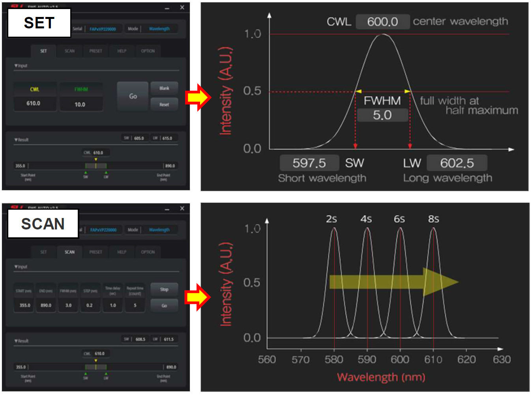Viewport: 532px width, 395px height.
Task: Open OPTION tab in bottom SCAN window
Action: pos(148,252)
